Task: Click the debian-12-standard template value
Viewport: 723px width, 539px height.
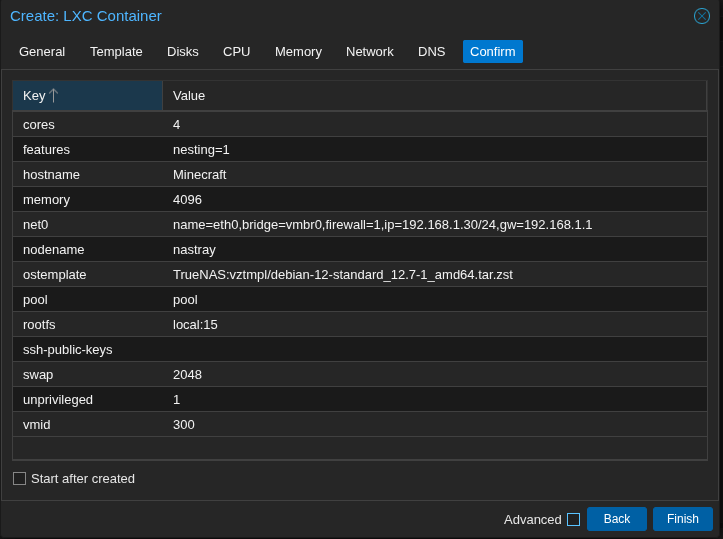Action: coord(343,275)
